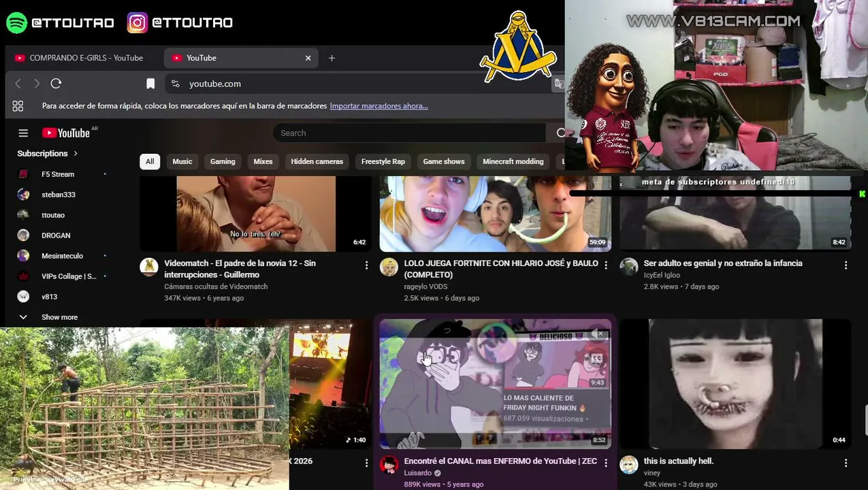Open Videomatch El padre de la novia title
Image resolution: width=868 pixels, height=490 pixels.
click(240, 269)
